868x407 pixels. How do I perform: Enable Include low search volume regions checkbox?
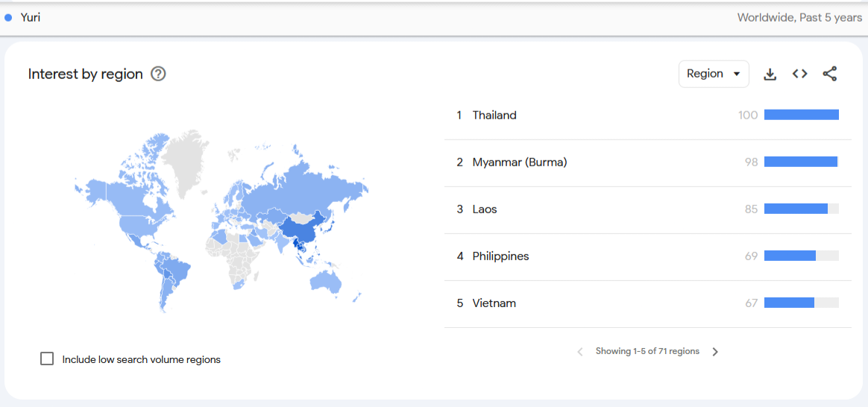tap(47, 359)
